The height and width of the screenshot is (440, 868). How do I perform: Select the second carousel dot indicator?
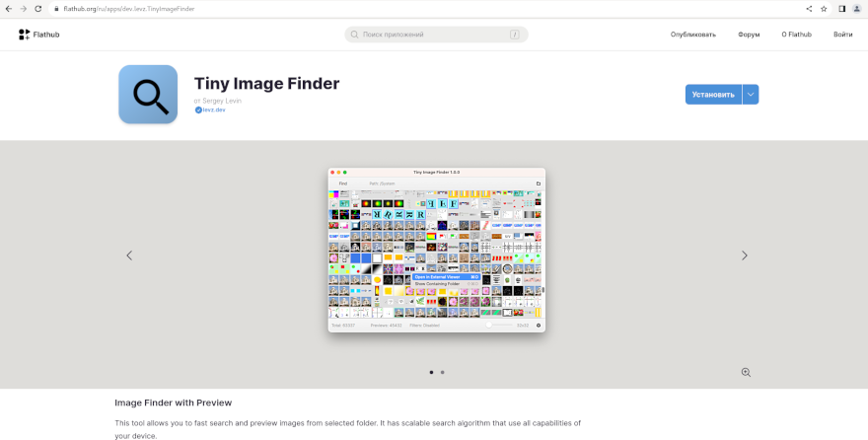(442, 372)
